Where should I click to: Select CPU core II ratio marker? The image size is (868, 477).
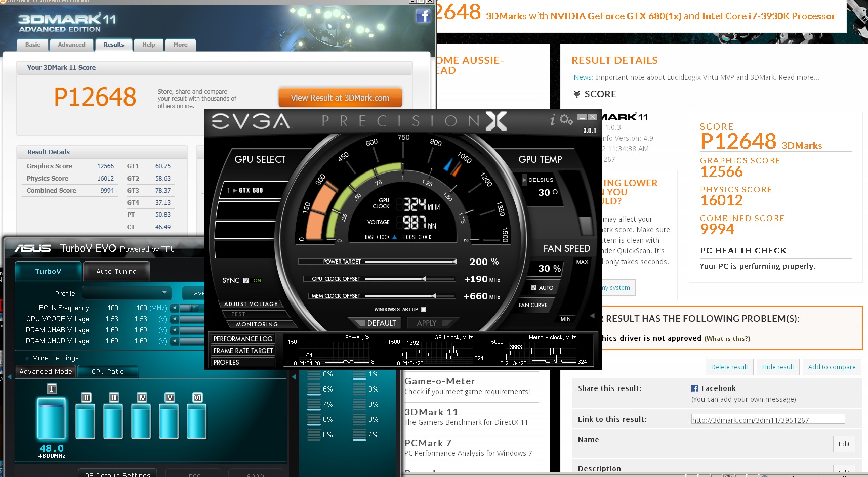click(x=86, y=397)
